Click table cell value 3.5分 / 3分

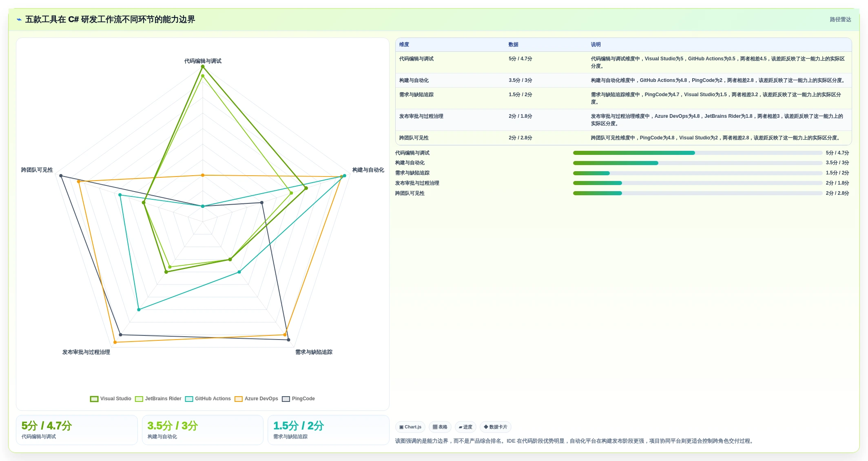click(x=520, y=80)
